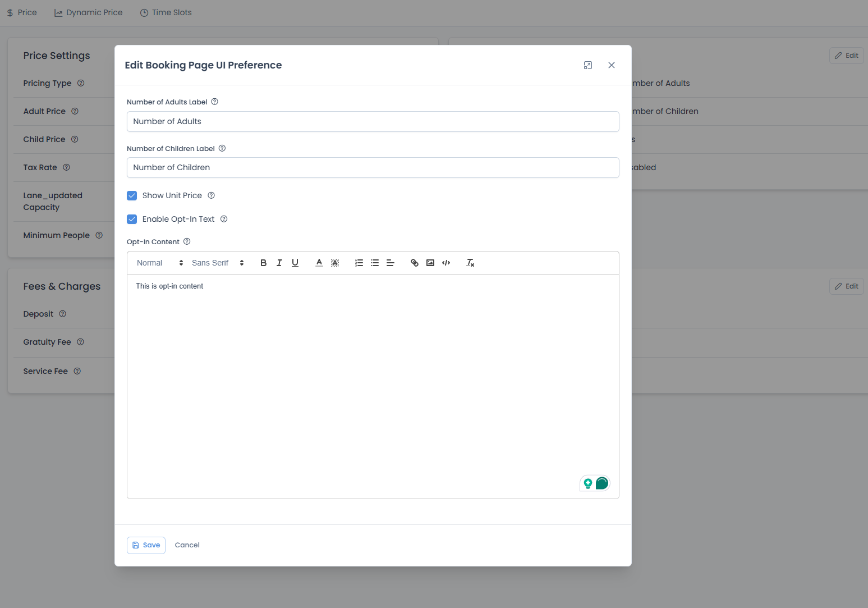Uncheck the Enable Opt-In Text checkbox
Viewport: 868px width, 608px height.
pos(132,219)
